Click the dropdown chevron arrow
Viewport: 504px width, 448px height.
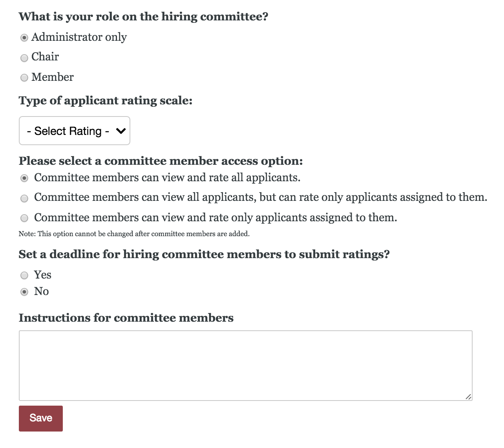coord(121,131)
